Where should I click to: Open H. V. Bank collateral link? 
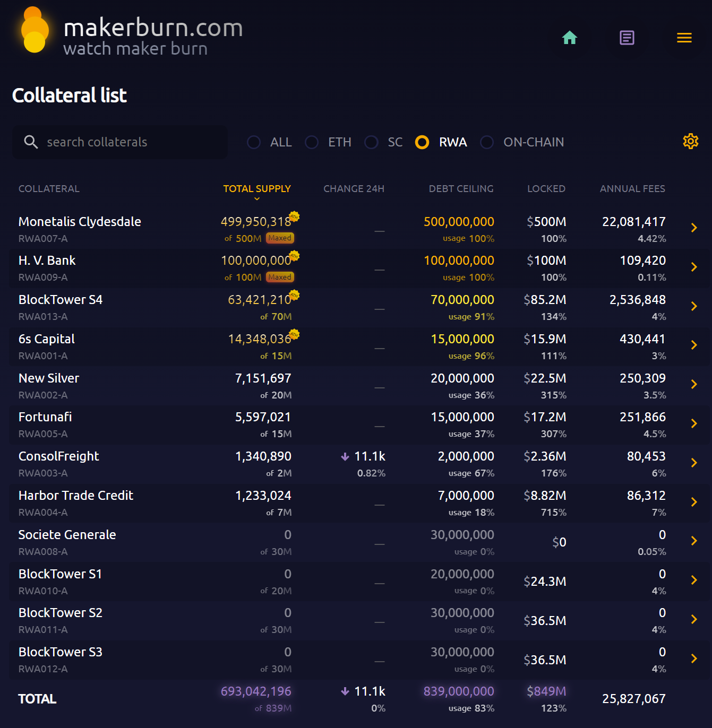(47, 261)
